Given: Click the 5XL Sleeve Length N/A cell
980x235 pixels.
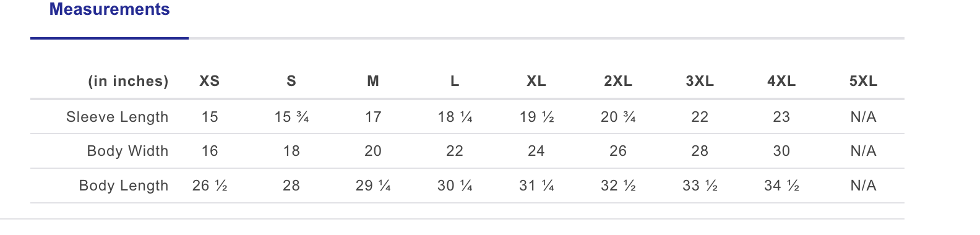Looking at the screenshot, I should coord(863,117).
